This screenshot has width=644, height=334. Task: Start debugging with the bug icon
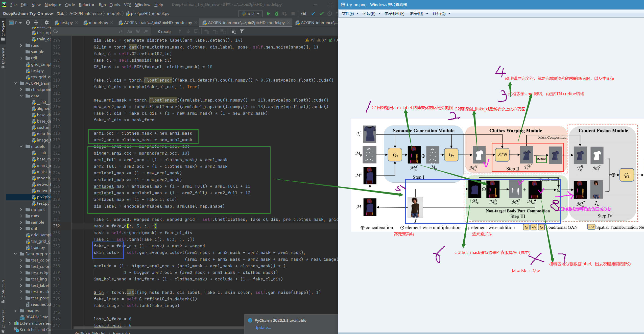(277, 14)
